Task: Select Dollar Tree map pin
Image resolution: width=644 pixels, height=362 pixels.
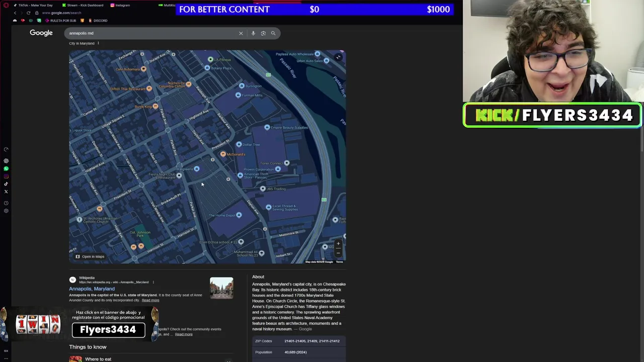Action: point(239,144)
